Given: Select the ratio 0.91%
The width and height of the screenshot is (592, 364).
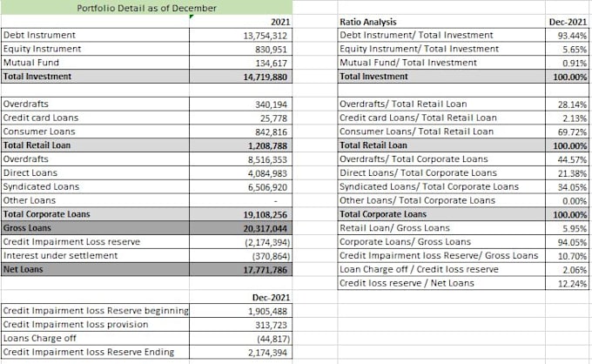Looking at the screenshot, I should [x=567, y=63].
